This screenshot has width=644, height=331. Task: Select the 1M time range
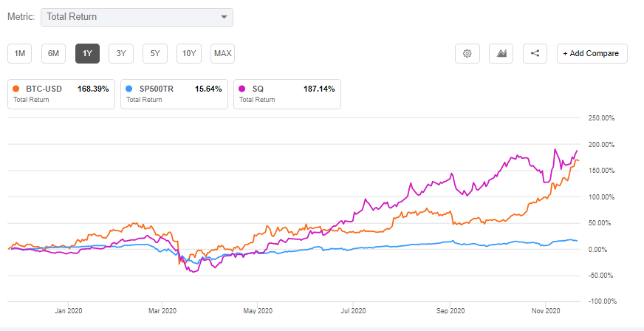(20, 53)
